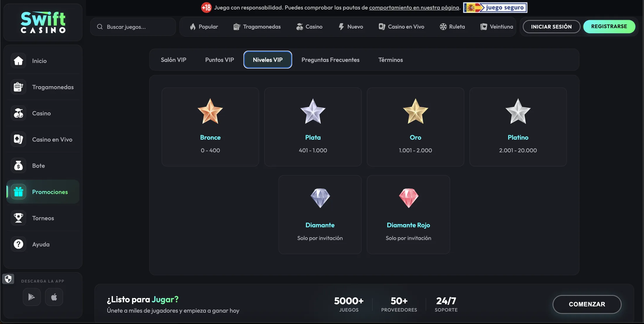Open Casino en Vivo in top navigation

point(401,27)
